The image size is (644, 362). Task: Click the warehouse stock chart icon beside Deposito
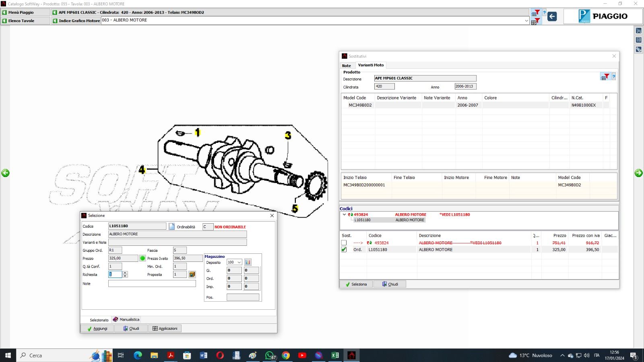click(248, 262)
